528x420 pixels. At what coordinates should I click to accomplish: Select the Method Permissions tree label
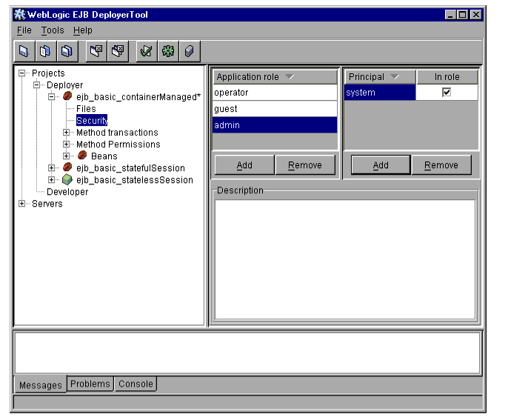click(118, 144)
